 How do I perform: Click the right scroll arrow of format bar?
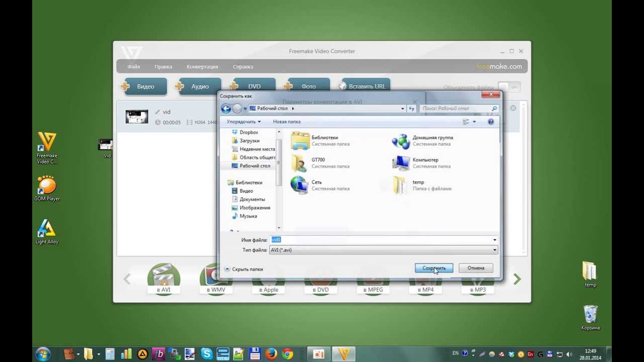click(x=517, y=279)
